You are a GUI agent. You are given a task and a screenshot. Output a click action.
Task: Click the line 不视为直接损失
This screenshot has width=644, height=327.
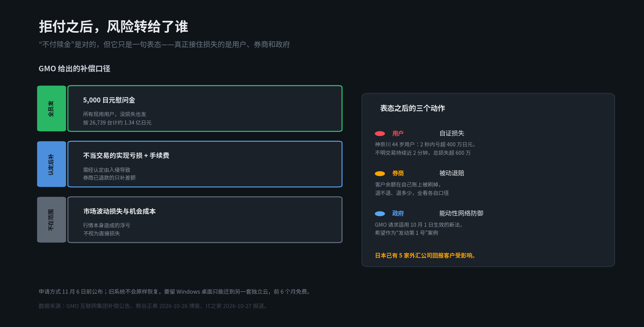pos(101,234)
